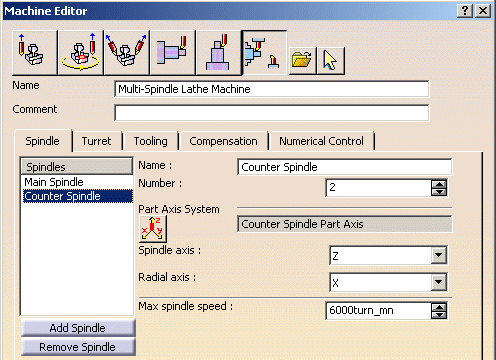Click the Remove Spindle button
This screenshot has height=360, width=496.
tap(78, 347)
